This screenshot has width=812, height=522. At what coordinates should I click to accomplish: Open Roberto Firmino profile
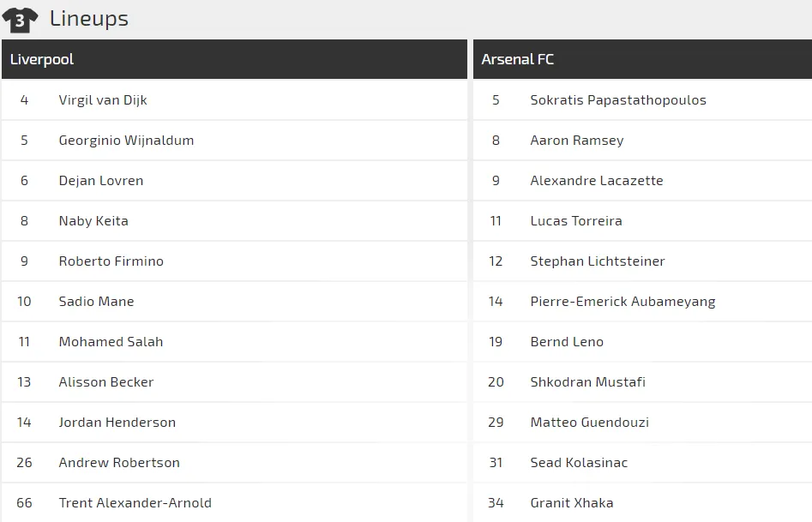tap(111, 261)
